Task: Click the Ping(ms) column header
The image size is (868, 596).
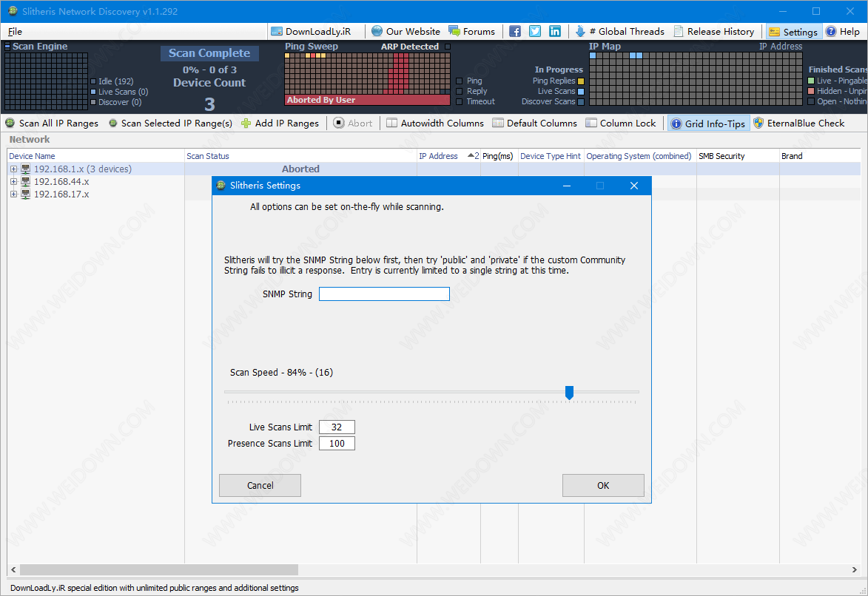Action: (x=499, y=156)
